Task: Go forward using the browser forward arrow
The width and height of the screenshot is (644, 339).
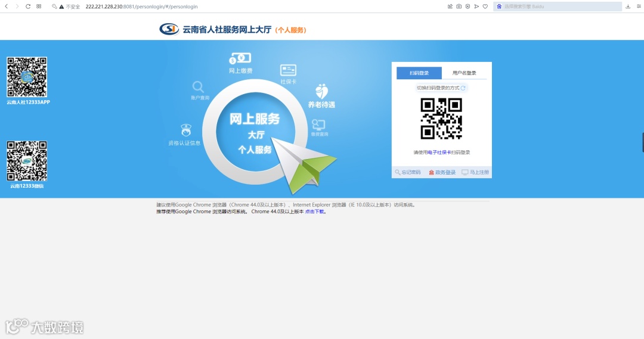Action: (17, 7)
